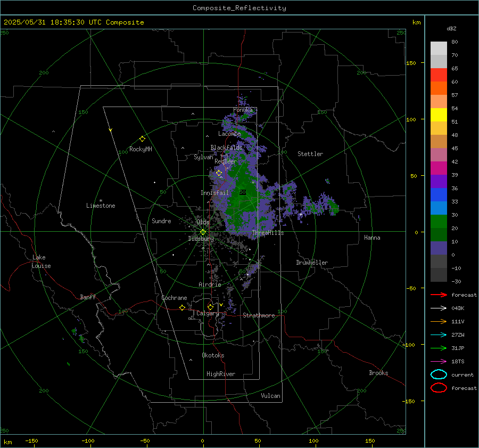The image size is (479, 448).
Task: Click the Brooks label
Action: 378,373
